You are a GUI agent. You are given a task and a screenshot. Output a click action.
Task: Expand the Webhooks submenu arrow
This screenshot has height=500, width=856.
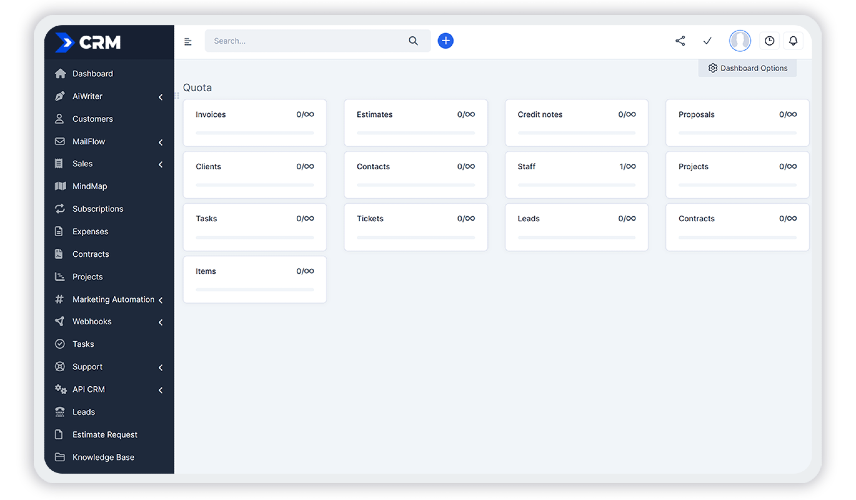160,322
